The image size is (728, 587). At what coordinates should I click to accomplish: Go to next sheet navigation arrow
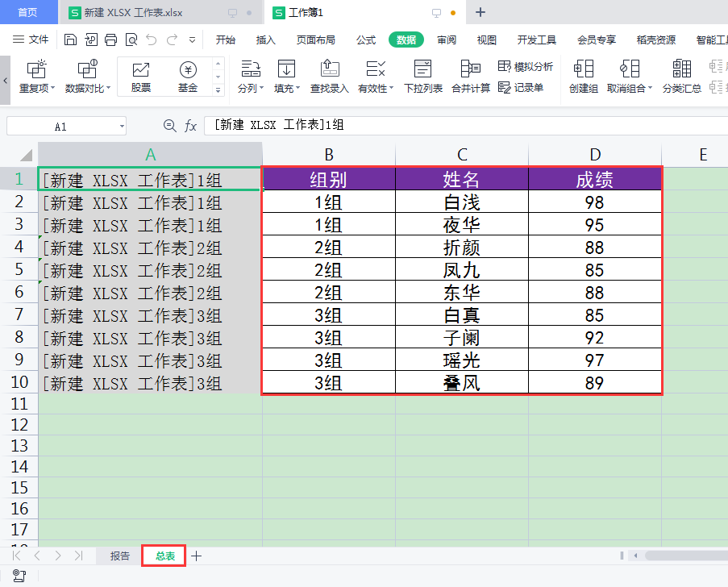57,556
